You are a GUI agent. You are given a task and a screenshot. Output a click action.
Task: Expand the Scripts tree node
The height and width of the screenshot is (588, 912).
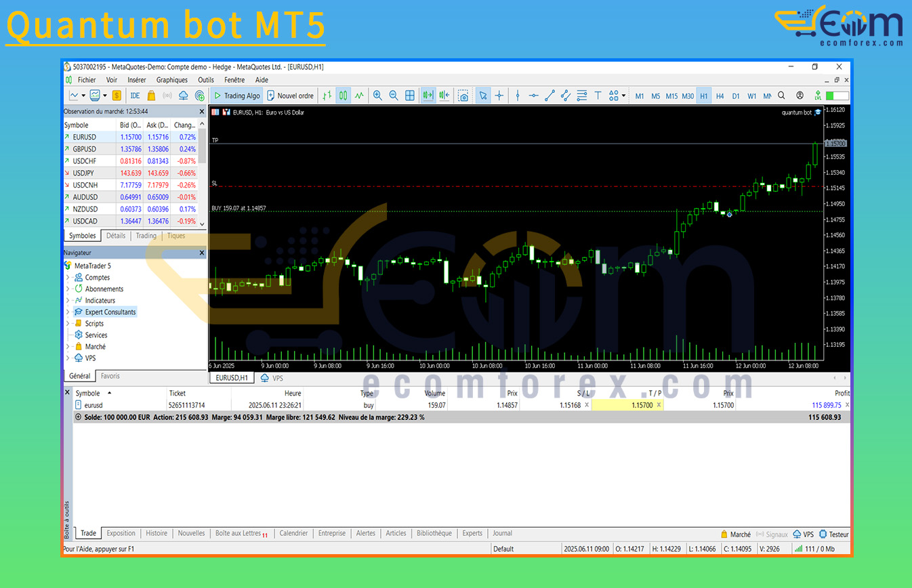pos(68,324)
